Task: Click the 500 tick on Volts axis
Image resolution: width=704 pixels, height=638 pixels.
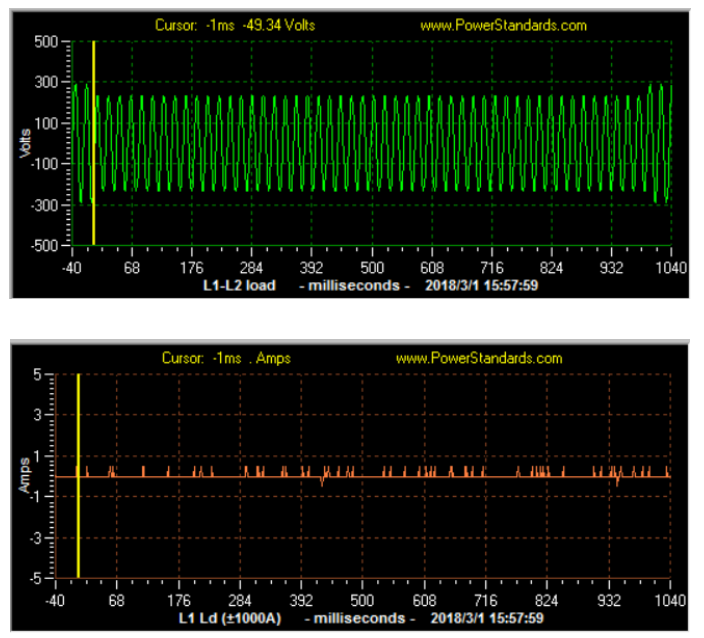Action: click(47, 42)
